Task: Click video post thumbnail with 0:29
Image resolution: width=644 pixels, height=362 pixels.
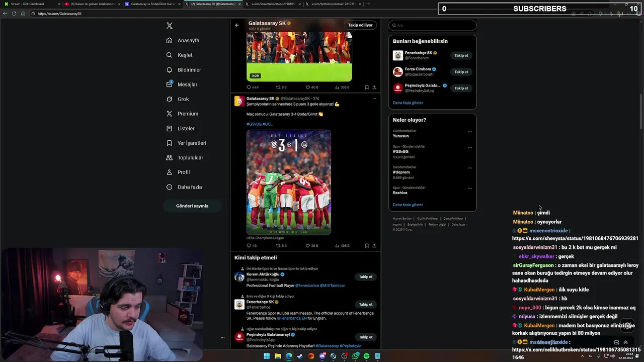Action: (x=299, y=56)
